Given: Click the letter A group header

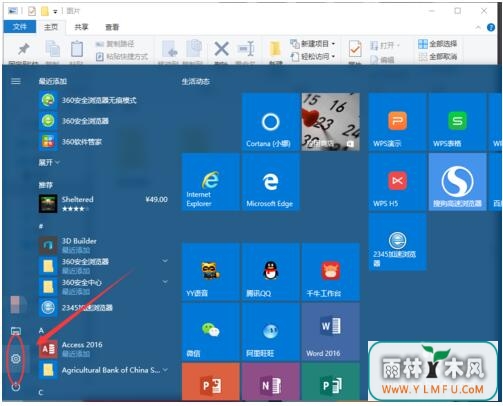Looking at the screenshot, I should tap(41, 330).
